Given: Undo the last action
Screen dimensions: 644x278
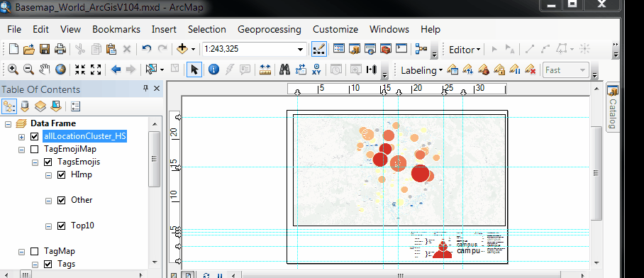Looking at the screenshot, I should click(146, 49).
